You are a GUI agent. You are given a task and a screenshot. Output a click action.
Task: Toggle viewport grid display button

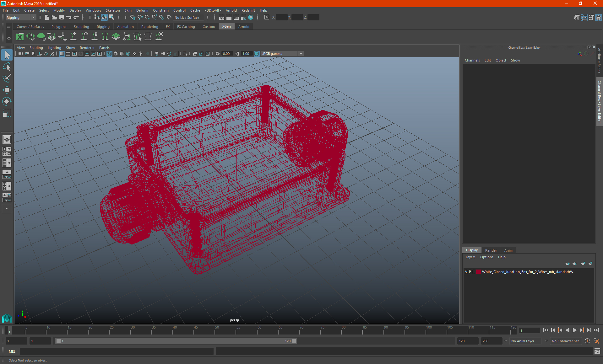(62, 54)
